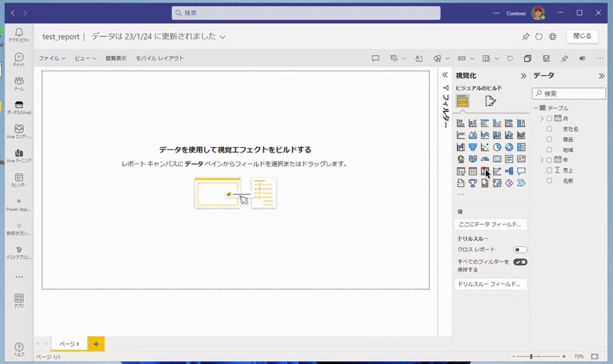Click the text box icon in toolbar

coord(418,59)
